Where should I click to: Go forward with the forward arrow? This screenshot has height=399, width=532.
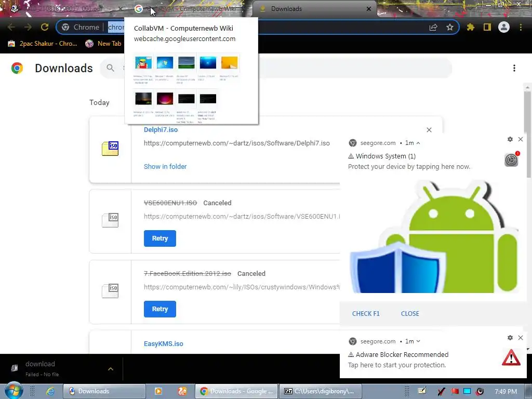(28, 27)
